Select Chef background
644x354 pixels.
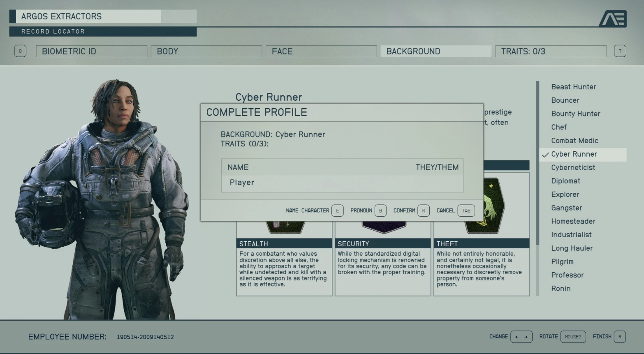559,127
